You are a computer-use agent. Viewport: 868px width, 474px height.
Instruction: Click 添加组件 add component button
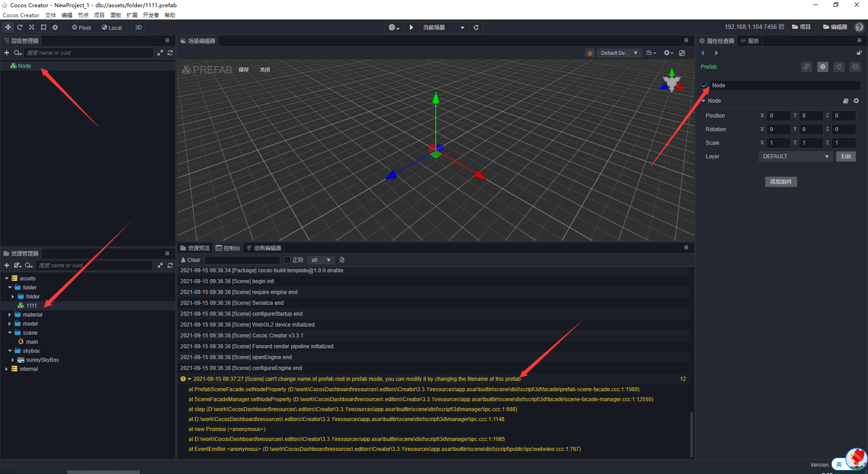click(x=781, y=182)
